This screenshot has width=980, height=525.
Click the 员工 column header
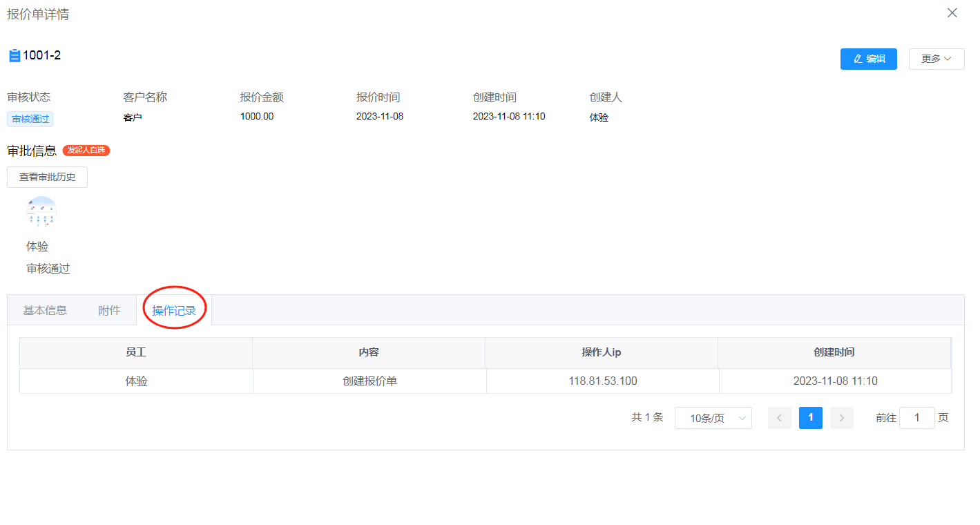coord(136,352)
